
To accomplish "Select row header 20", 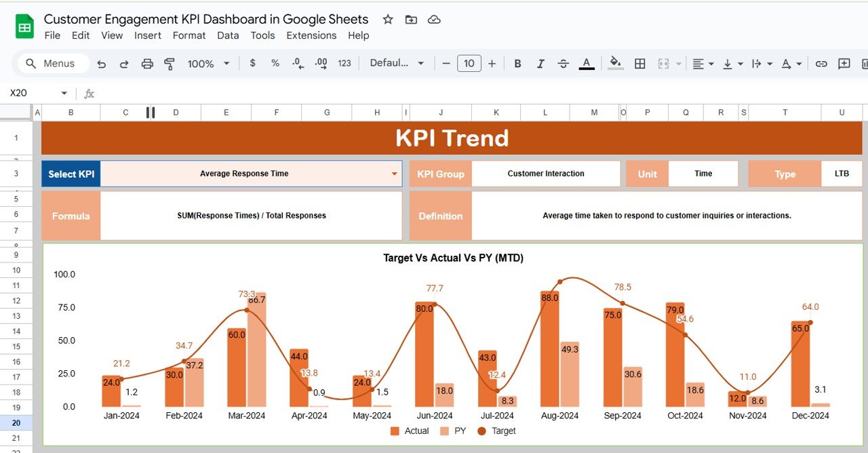I will [x=16, y=422].
